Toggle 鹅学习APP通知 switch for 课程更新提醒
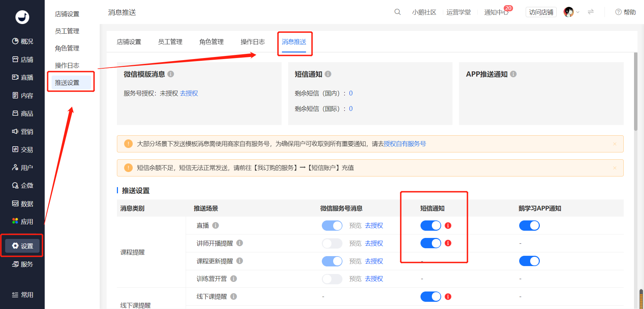 coord(529,261)
